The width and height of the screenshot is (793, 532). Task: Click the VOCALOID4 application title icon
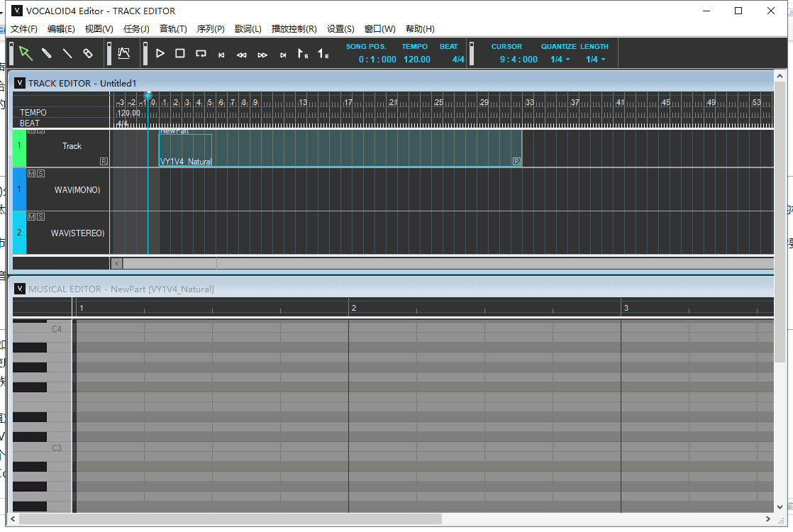coord(17,11)
